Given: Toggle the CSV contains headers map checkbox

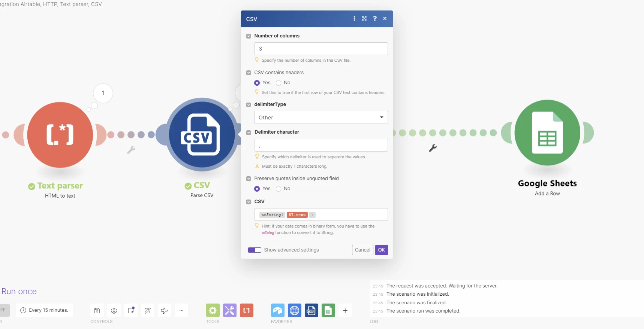Looking at the screenshot, I should 249,73.
